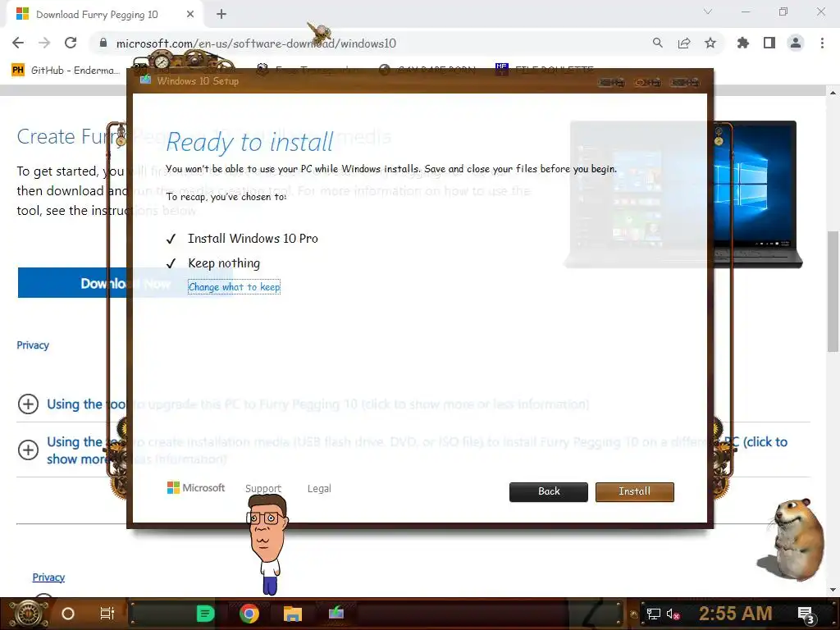
Task: Open the Chrome icon on taskbar
Action: (x=249, y=614)
